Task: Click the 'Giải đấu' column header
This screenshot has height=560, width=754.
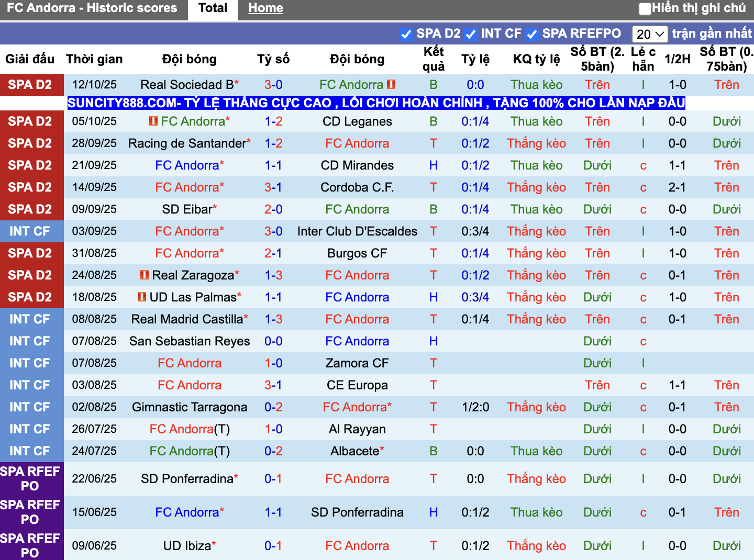Action: click(30, 59)
